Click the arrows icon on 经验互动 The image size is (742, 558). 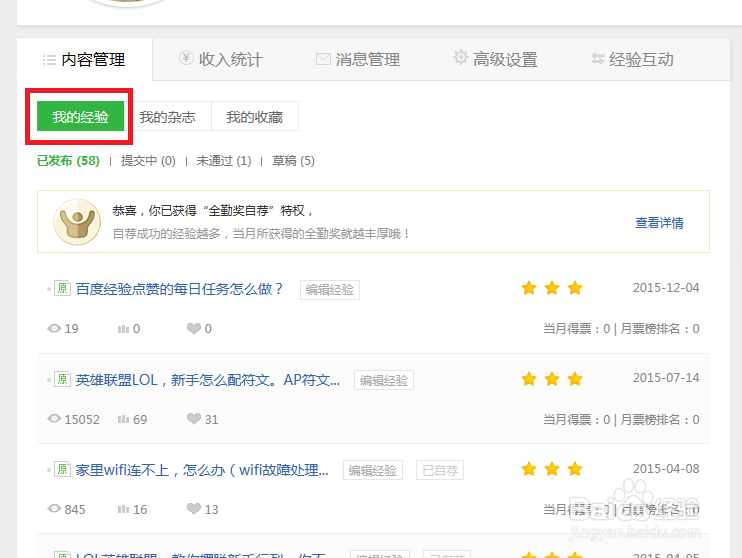598,59
